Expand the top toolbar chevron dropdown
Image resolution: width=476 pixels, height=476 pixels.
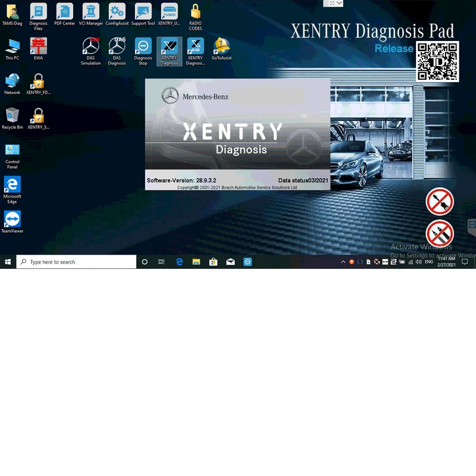click(339, 3)
